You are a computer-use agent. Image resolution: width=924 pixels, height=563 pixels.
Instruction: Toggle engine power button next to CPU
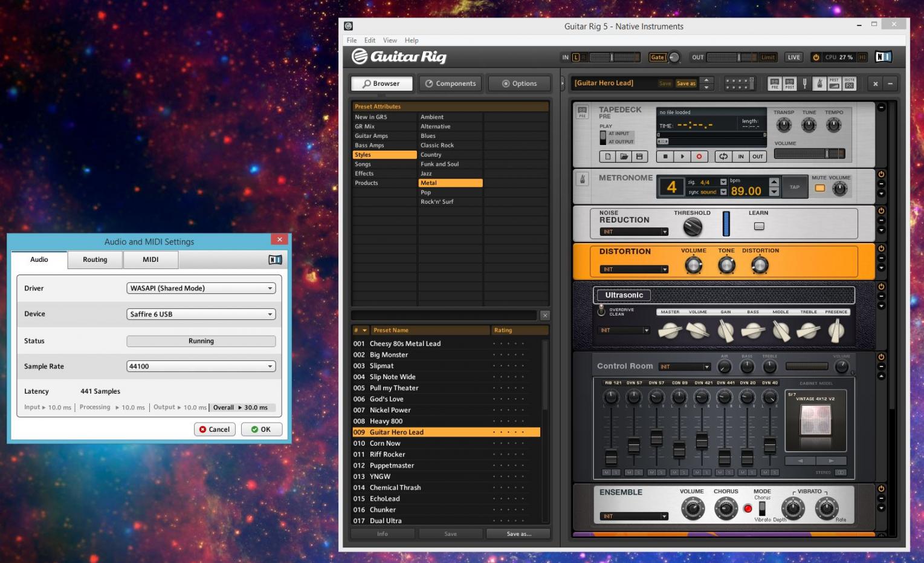click(816, 57)
